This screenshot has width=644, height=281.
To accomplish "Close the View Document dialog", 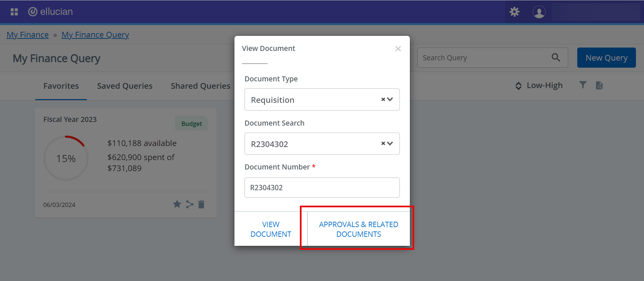I will click(x=398, y=49).
